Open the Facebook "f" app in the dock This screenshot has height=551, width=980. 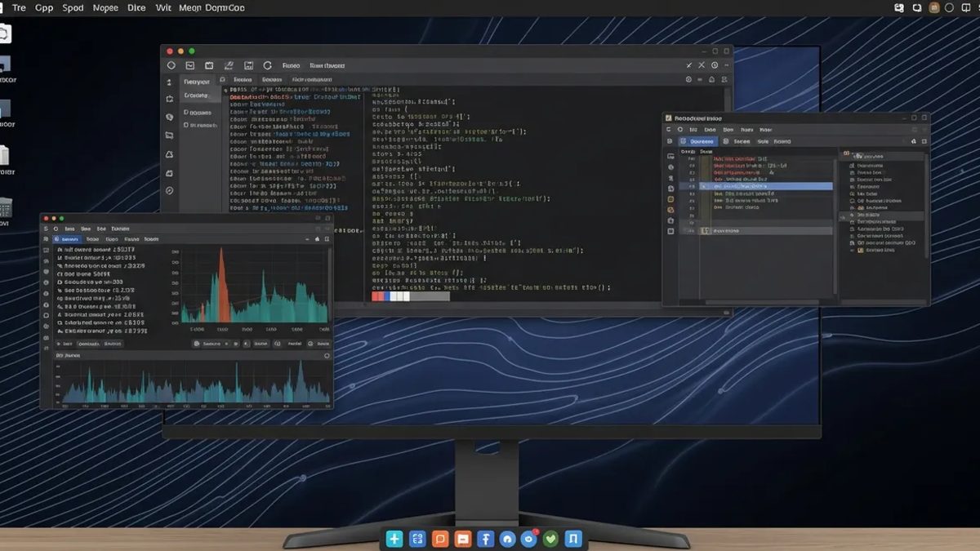(x=486, y=539)
